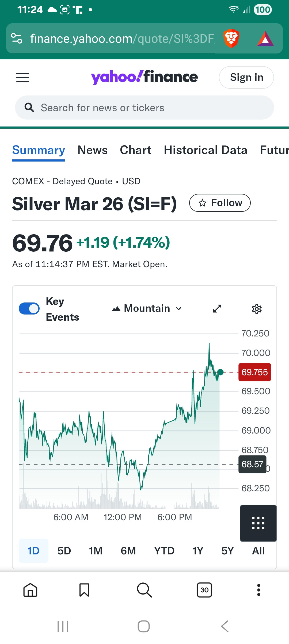Tap the Brave Rewards triangle icon
Image resolution: width=289 pixels, height=644 pixels.
265,39
